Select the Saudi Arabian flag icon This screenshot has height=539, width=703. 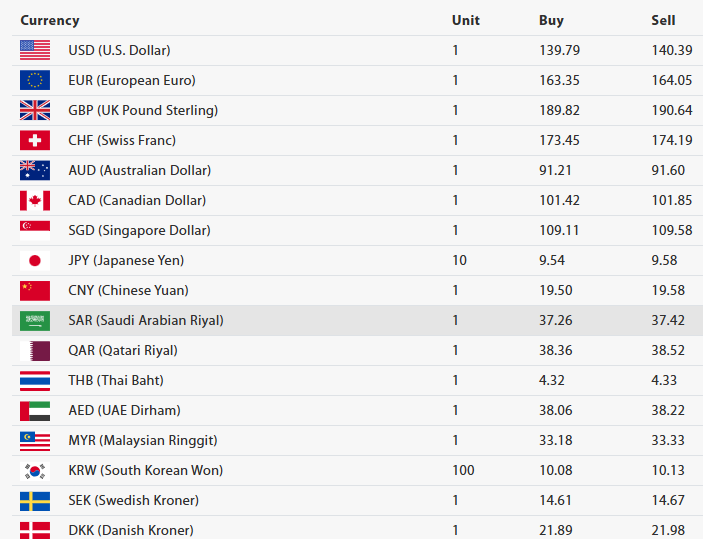coord(35,320)
